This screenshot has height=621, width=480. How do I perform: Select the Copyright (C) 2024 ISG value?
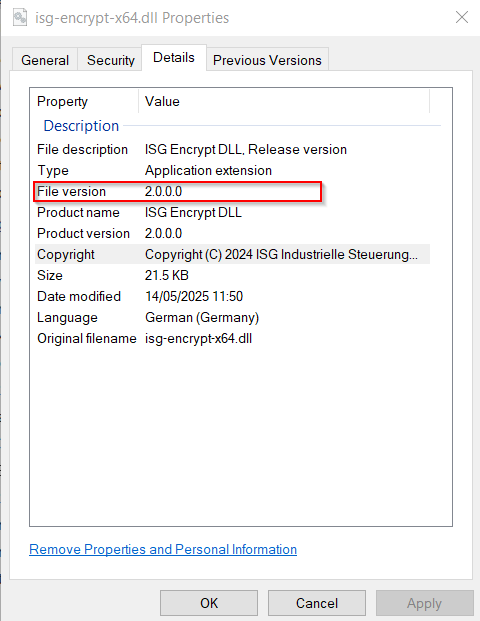click(281, 254)
